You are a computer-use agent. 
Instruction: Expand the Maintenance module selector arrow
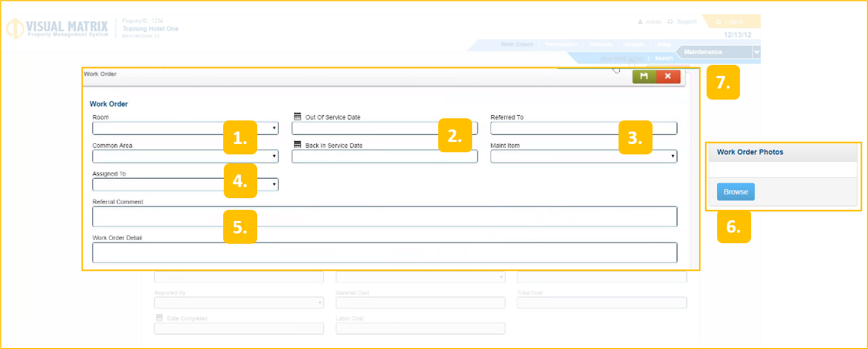[757, 52]
